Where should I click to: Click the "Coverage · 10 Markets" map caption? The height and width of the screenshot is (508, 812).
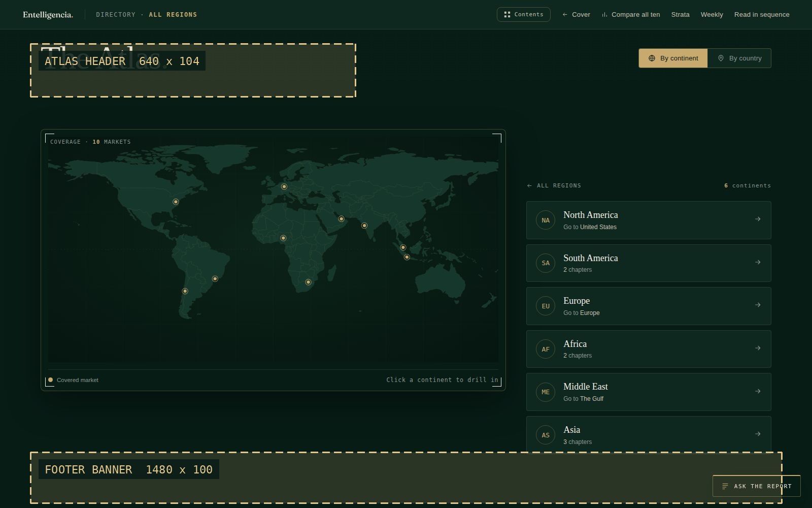pos(90,142)
